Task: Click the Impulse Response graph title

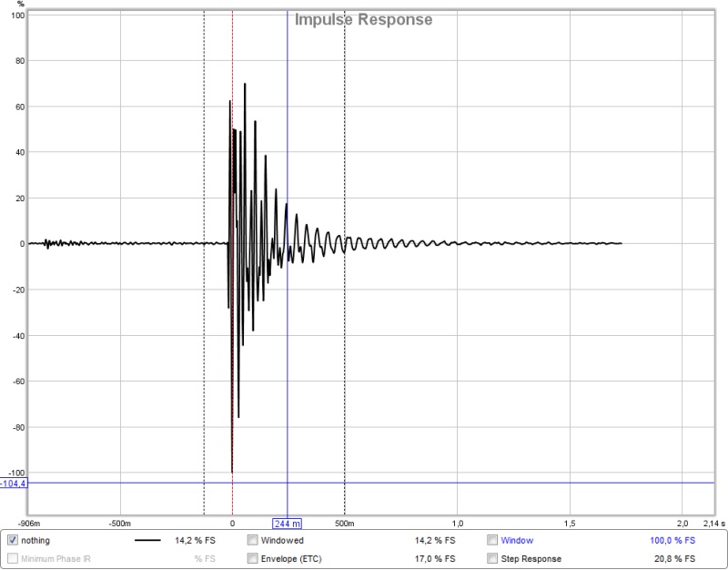Action: 363,19
